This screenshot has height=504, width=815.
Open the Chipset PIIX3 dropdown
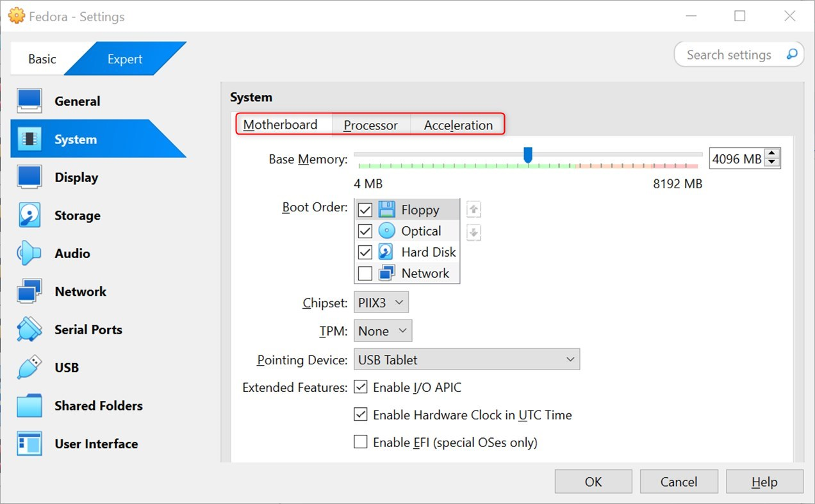coord(381,302)
